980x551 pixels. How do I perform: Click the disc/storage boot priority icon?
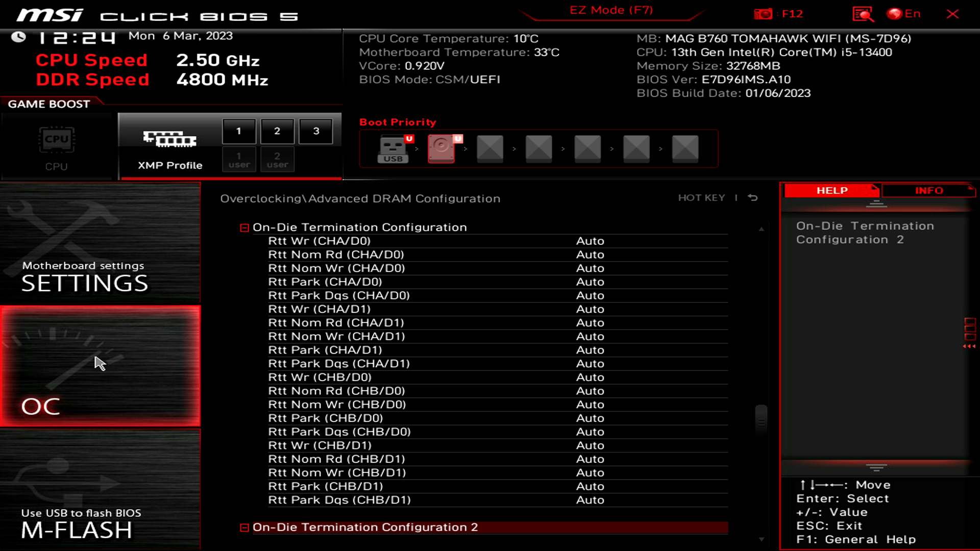point(442,148)
